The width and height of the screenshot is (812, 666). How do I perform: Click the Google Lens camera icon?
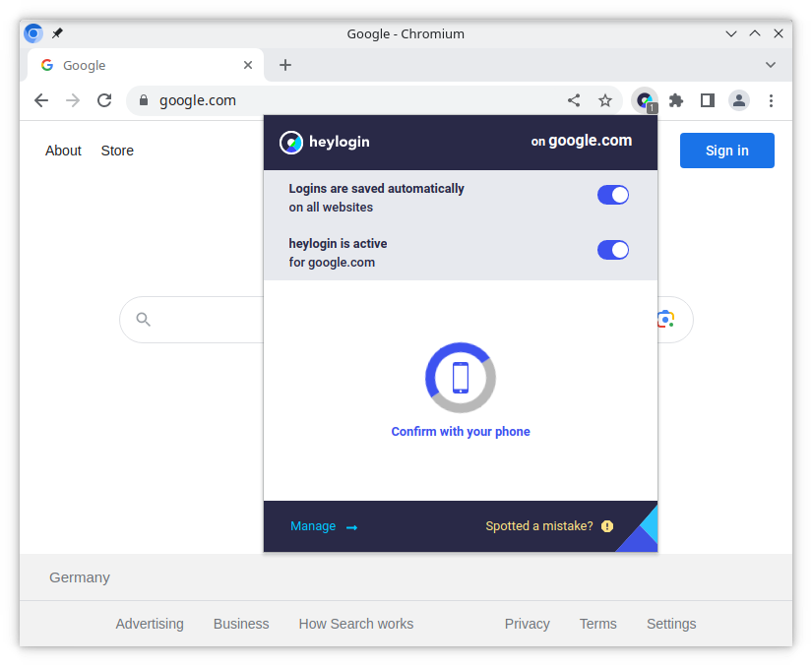coord(666,320)
